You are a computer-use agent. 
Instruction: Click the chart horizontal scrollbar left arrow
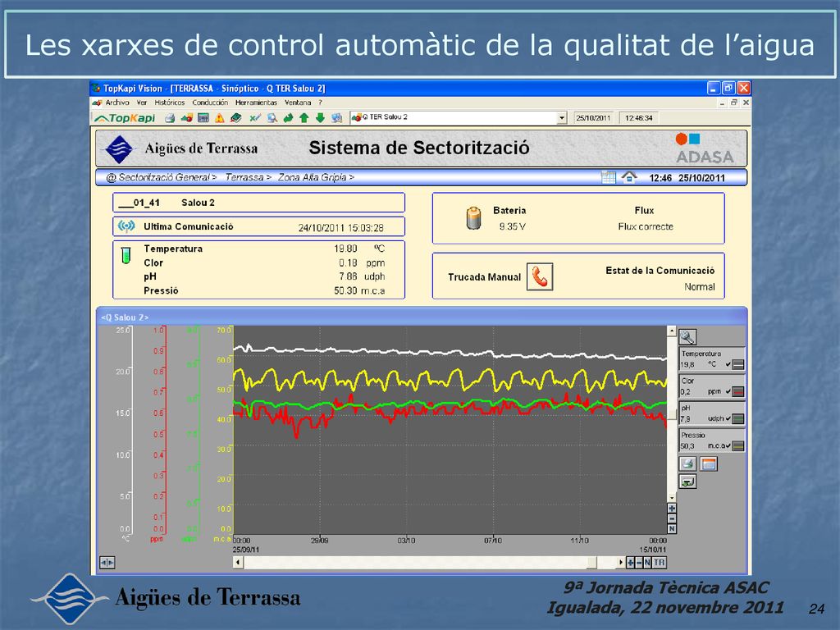238,563
